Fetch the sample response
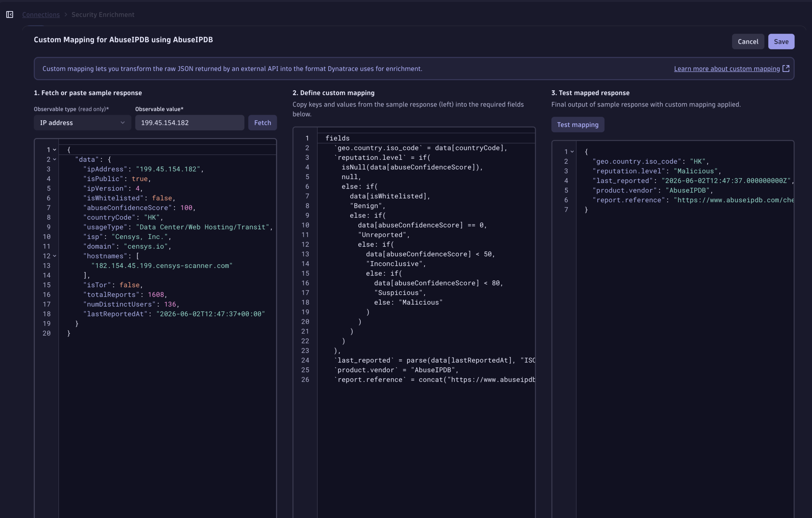 pyautogui.click(x=262, y=123)
